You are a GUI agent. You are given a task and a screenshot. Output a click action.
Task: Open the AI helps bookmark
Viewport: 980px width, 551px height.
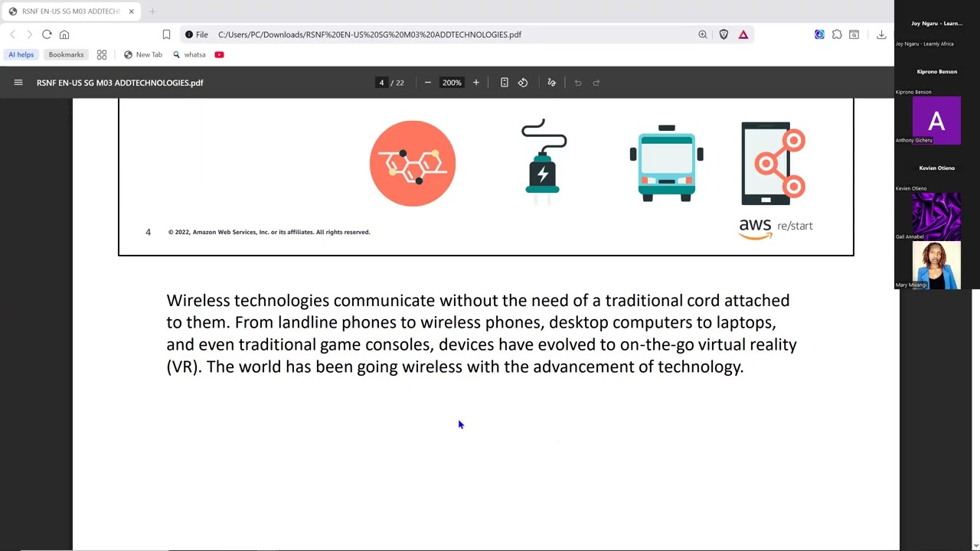(21, 54)
